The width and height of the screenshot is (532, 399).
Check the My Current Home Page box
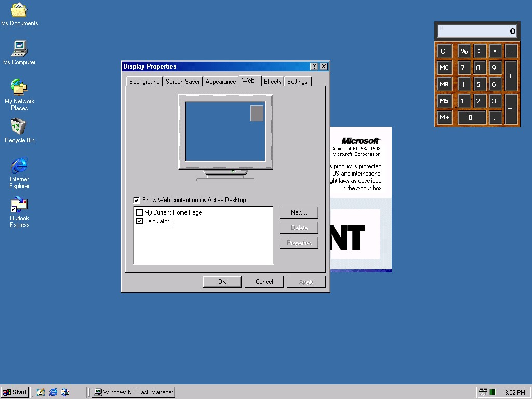pyautogui.click(x=139, y=212)
